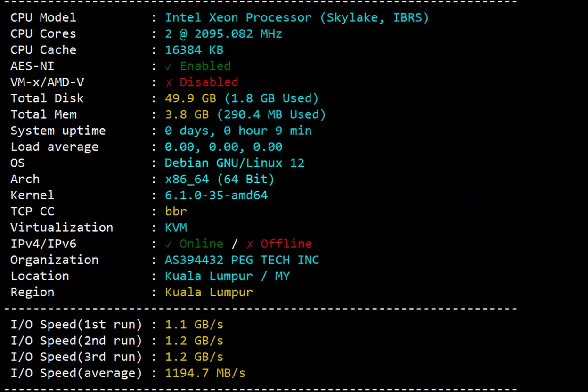Click the green 'Enabled' status

pyautogui.click(x=205, y=66)
